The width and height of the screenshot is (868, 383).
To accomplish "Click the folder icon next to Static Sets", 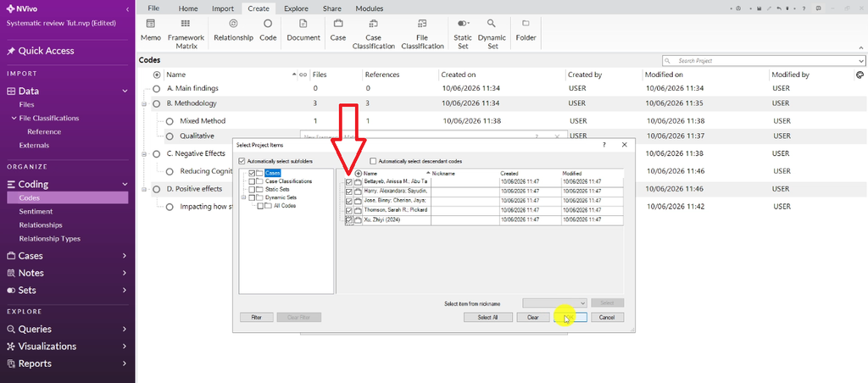I will pos(259,189).
